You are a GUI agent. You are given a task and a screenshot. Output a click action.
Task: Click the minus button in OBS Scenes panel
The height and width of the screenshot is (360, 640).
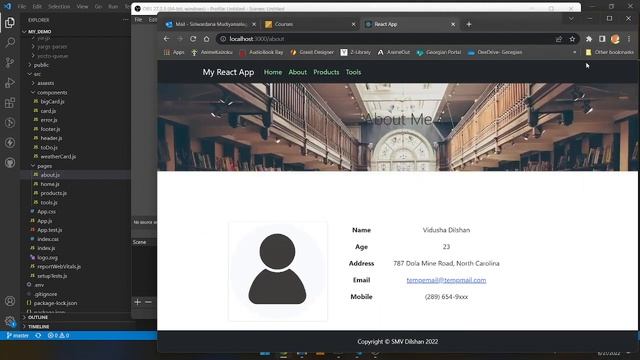148,302
